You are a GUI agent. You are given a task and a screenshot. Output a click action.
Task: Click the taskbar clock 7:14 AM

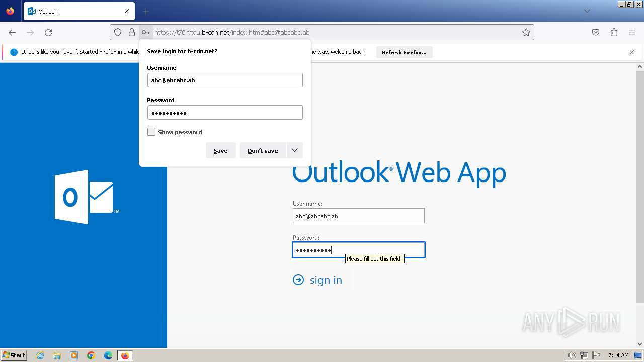[618, 355]
